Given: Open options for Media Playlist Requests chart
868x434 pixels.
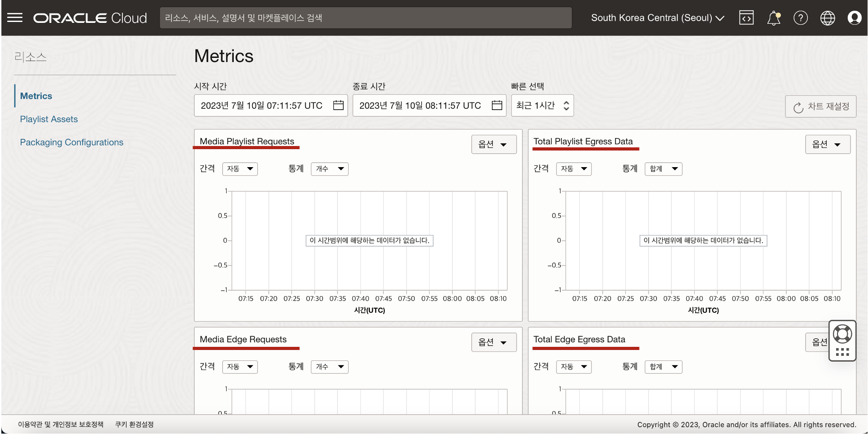Looking at the screenshot, I should 494,144.
